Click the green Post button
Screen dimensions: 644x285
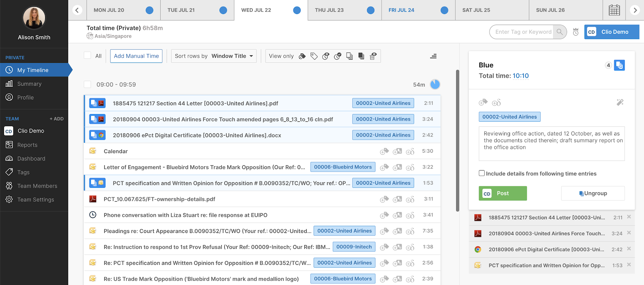[503, 193]
